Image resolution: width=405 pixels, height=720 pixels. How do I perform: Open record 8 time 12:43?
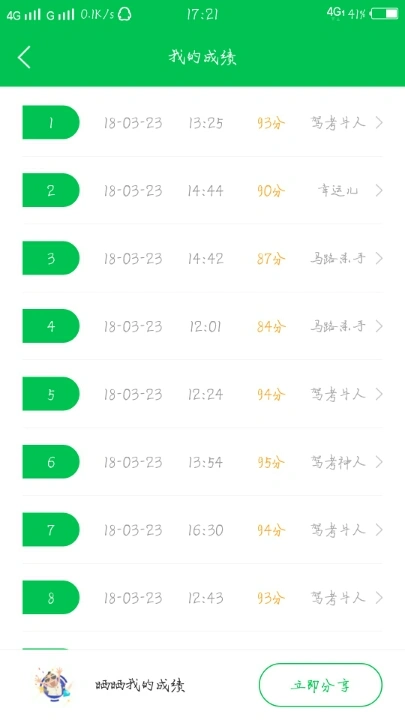205,598
